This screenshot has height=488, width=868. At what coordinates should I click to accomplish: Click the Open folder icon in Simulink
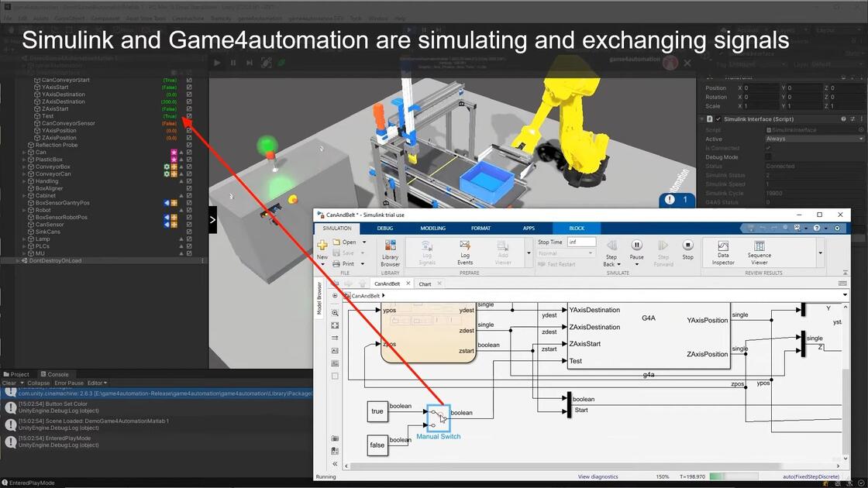pos(336,242)
